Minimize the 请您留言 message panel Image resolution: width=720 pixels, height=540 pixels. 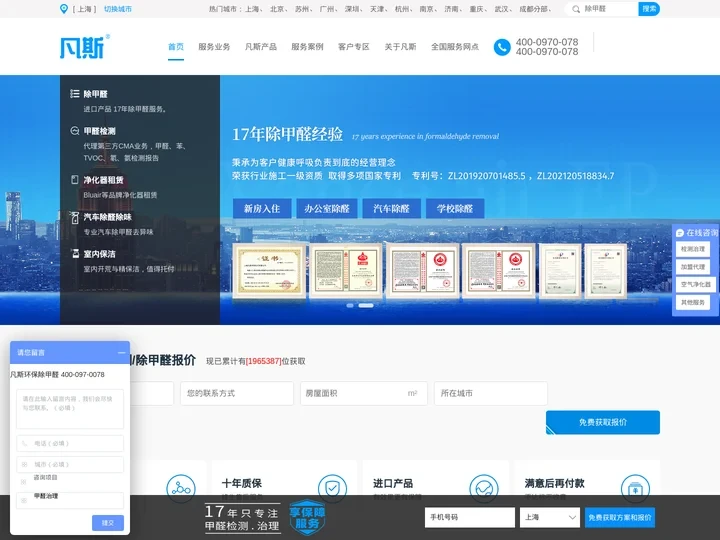[121, 353]
